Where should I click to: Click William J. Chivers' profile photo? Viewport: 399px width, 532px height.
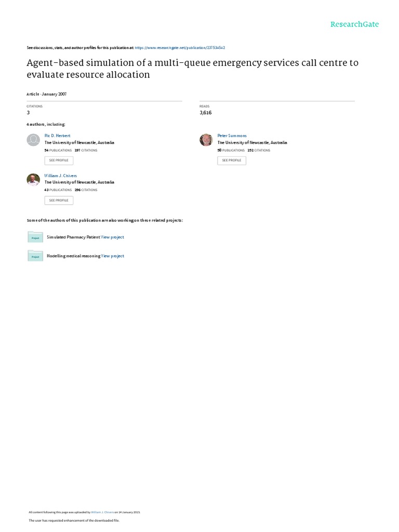tap(33, 179)
